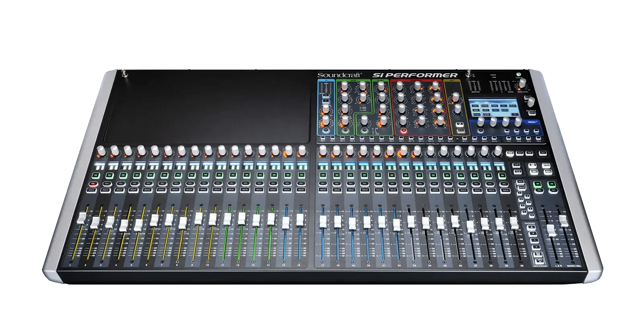Toggle SOLO on channel 30
The width and height of the screenshot is (644, 322).
[x=506, y=191]
